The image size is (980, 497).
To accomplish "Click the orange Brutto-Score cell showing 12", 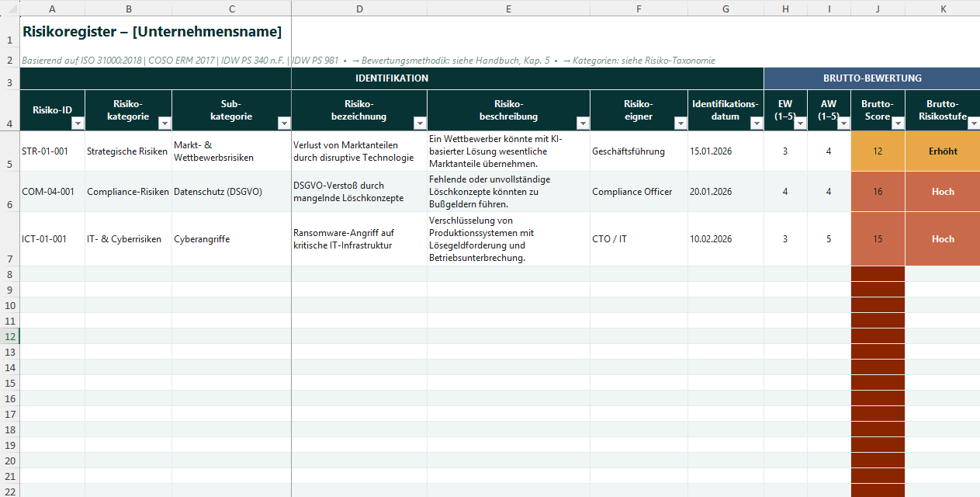I will click(x=878, y=151).
